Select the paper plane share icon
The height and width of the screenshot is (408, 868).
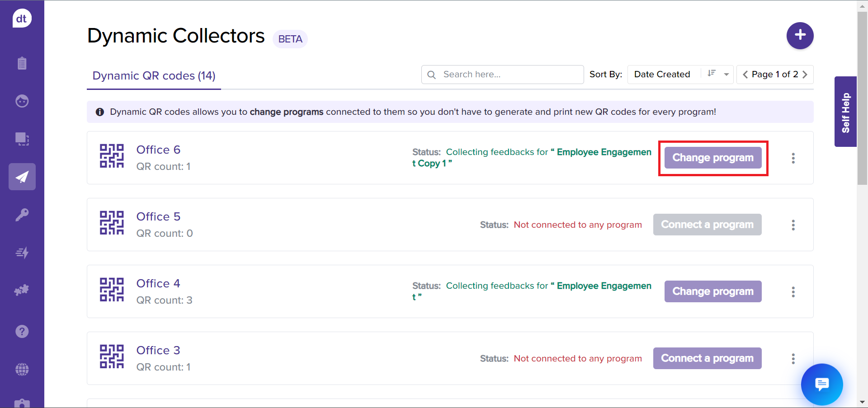click(22, 177)
